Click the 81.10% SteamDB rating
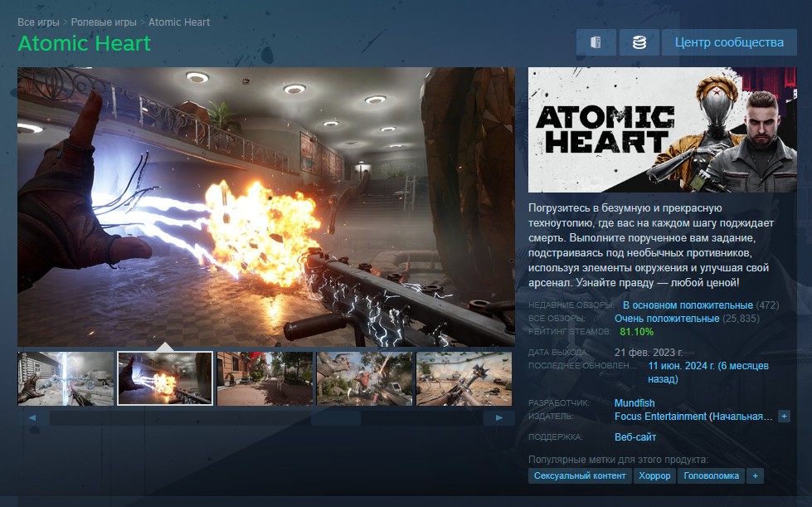The height and width of the screenshot is (507, 812). click(636, 332)
